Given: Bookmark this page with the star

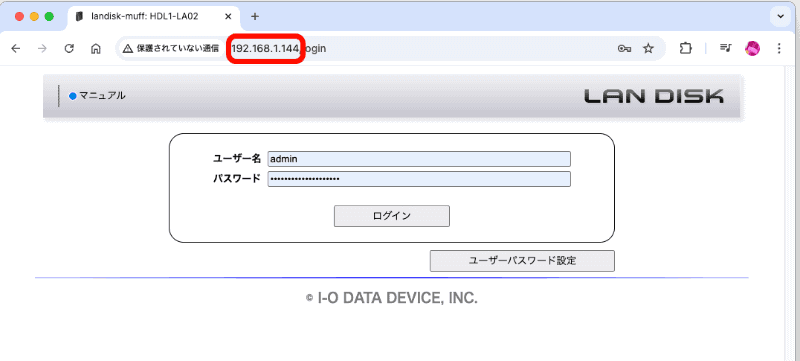Looking at the screenshot, I should coord(648,48).
